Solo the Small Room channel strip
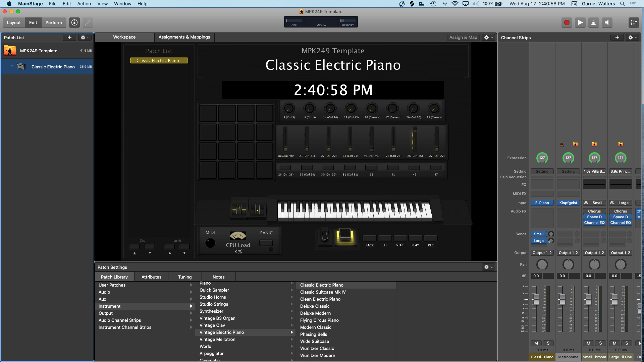Viewport: 644px width, 362px height. pos(600,343)
